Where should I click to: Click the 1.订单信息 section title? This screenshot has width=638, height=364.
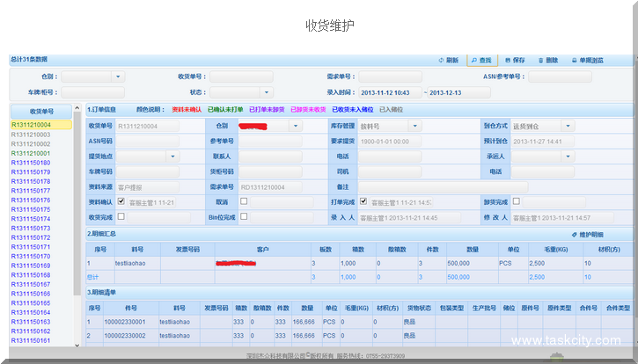[102, 109]
